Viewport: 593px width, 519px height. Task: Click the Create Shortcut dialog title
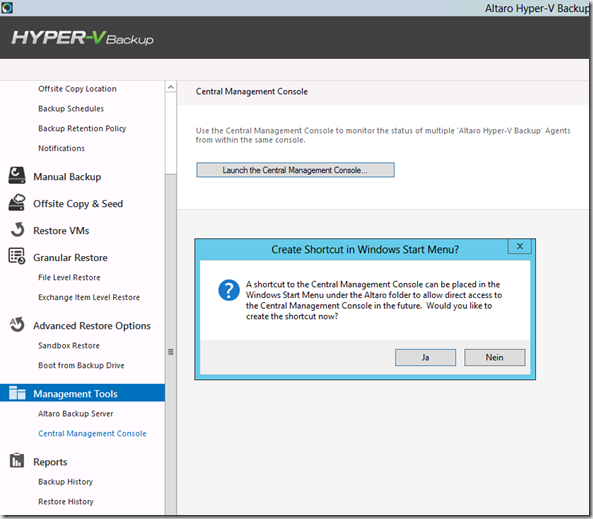click(365, 250)
